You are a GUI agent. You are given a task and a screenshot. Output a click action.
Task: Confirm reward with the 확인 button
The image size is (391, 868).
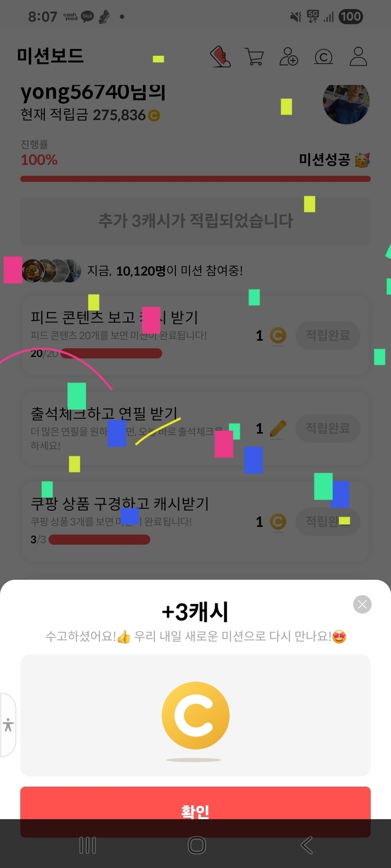pos(195,811)
